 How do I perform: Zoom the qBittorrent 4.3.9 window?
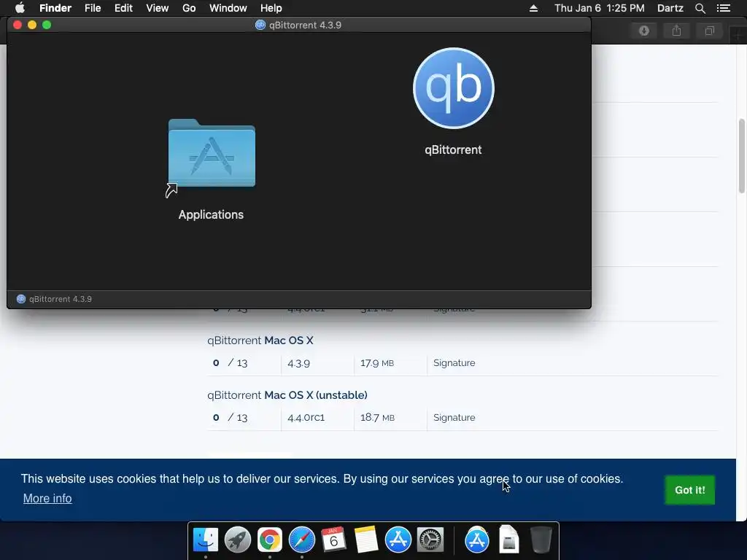click(47, 25)
